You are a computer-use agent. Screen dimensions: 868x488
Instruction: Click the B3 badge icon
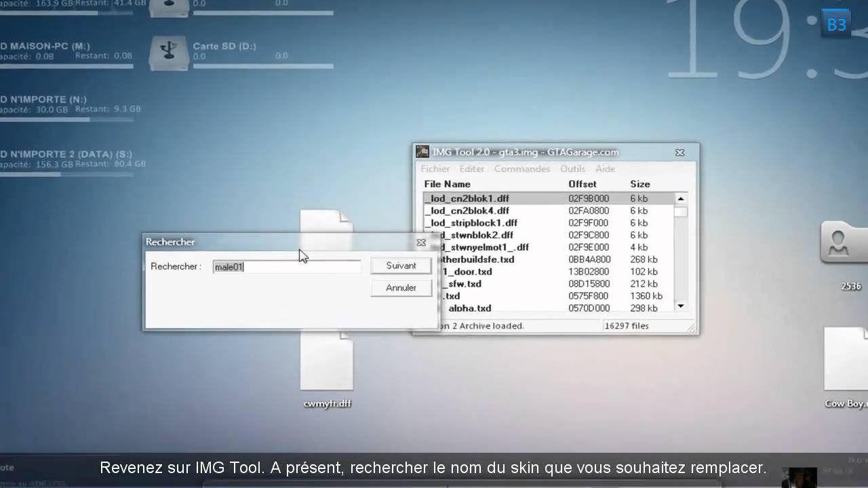pos(836,25)
